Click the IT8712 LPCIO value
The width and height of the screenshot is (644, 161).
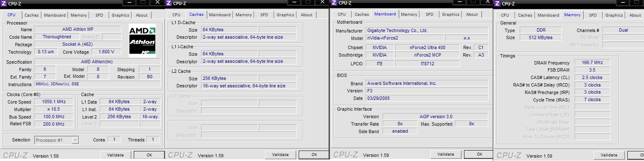coord(427,64)
